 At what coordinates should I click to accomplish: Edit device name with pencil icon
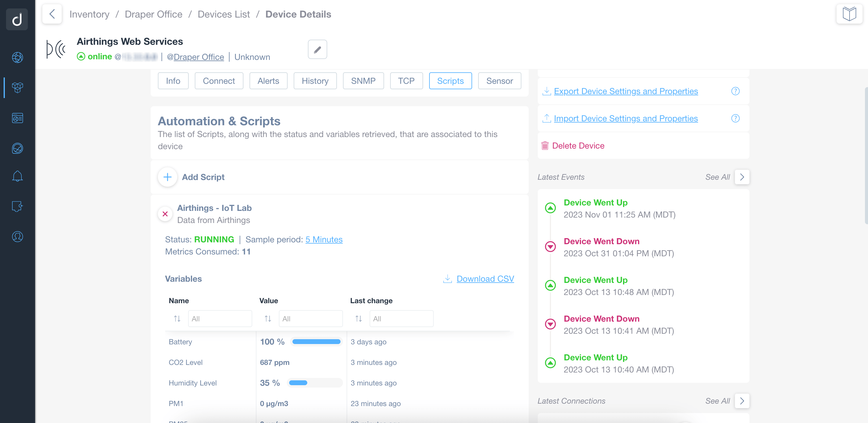[x=318, y=50]
